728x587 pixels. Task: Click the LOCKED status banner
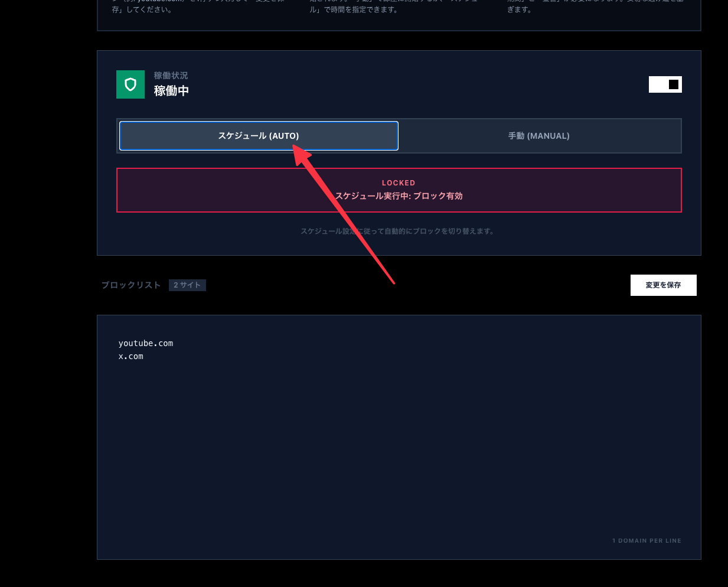tap(399, 190)
